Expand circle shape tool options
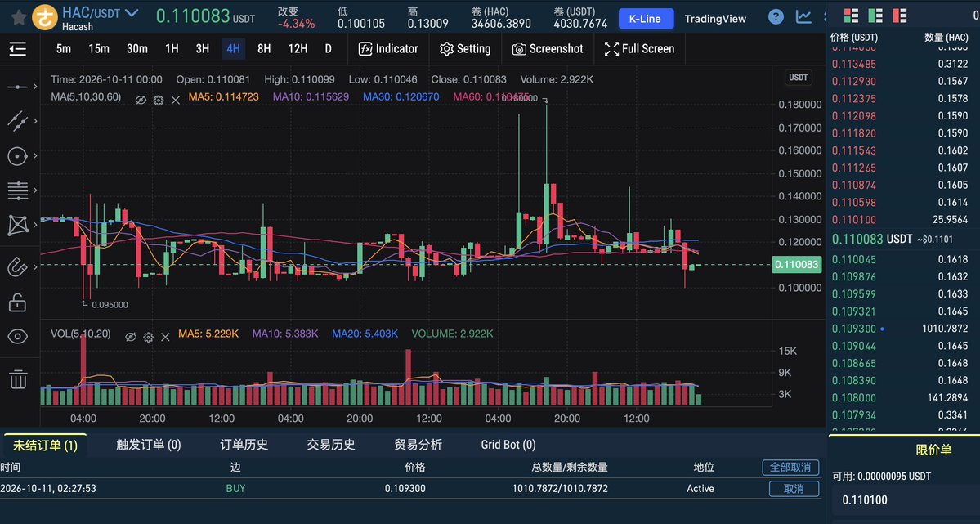 35,155
